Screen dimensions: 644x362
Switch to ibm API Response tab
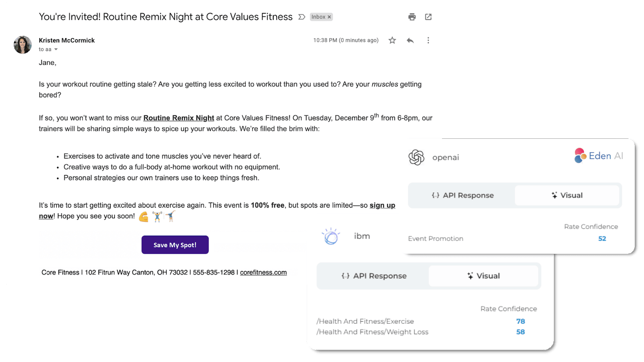[x=374, y=276]
